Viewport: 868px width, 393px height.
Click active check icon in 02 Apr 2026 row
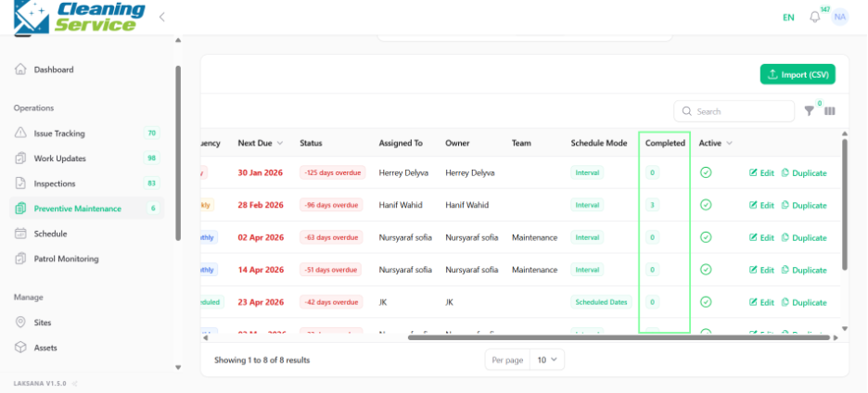pos(706,237)
